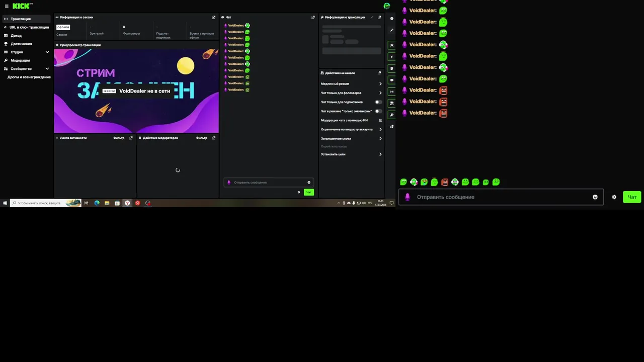
Task: Expand Студия submenu in sidebar
Action: tap(47, 52)
